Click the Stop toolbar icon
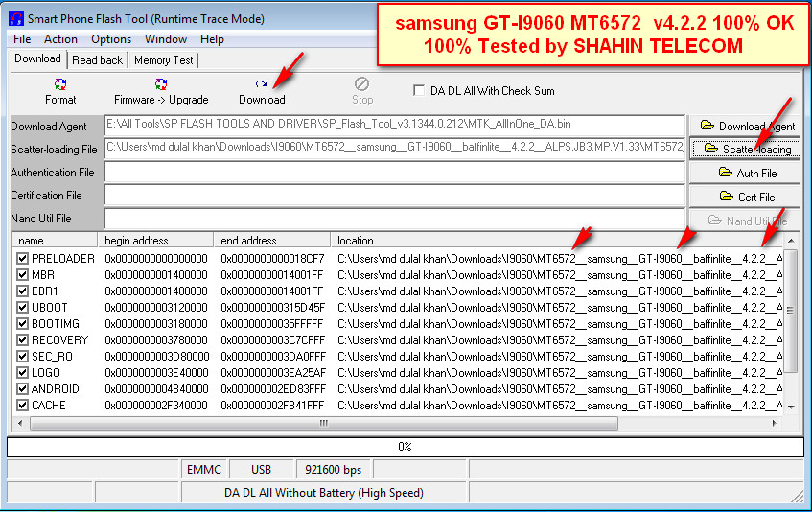The image size is (812, 512). (x=362, y=83)
